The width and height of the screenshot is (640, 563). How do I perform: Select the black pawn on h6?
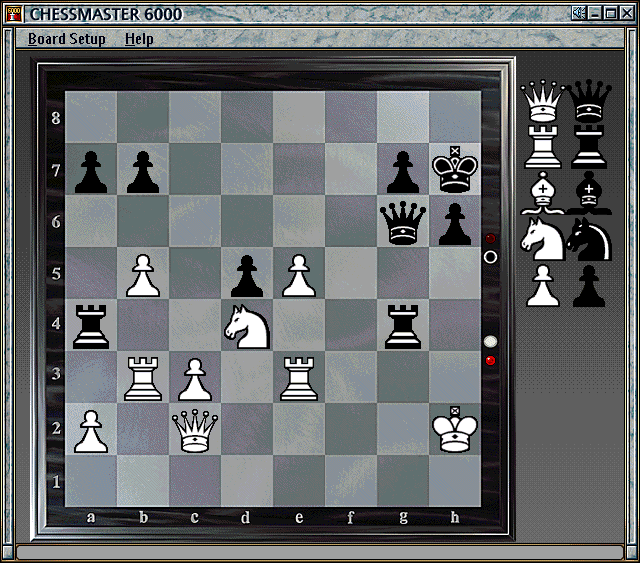(455, 224)
